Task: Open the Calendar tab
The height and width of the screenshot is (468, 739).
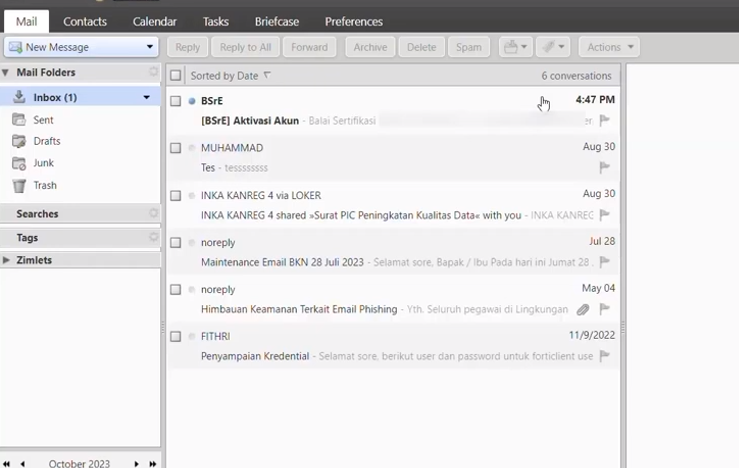Action: pos(155,22)
